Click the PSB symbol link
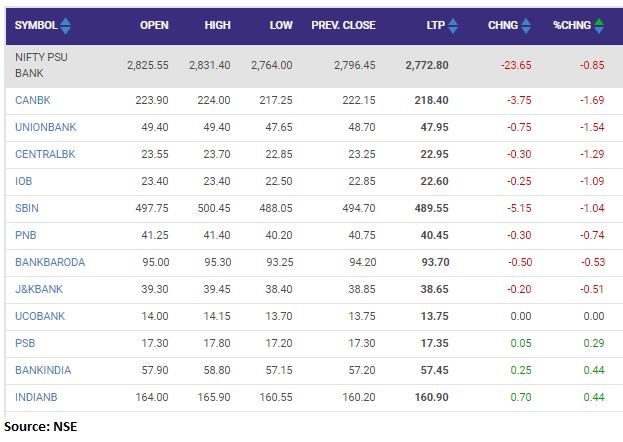 pyautogui.click(x=26, y=344)
